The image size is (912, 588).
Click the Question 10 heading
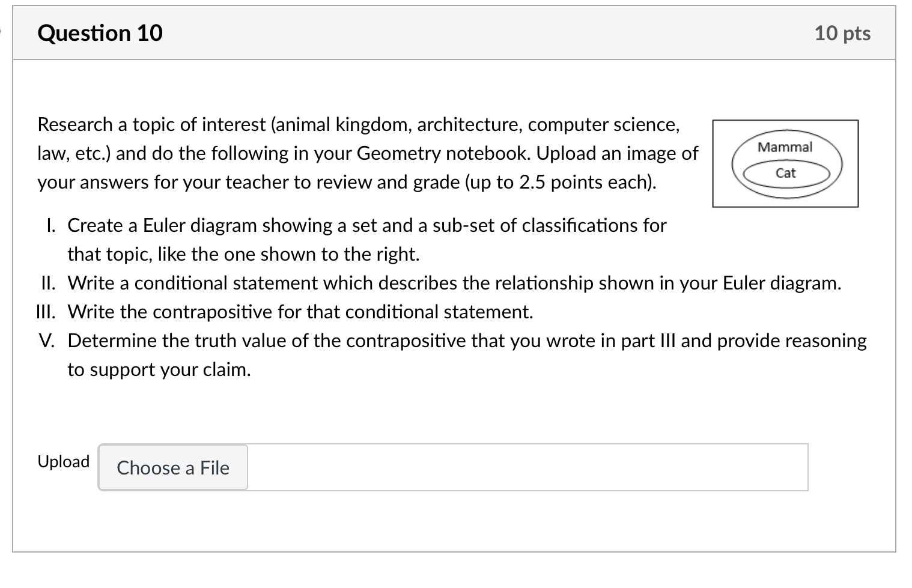(x=100, y=33)
